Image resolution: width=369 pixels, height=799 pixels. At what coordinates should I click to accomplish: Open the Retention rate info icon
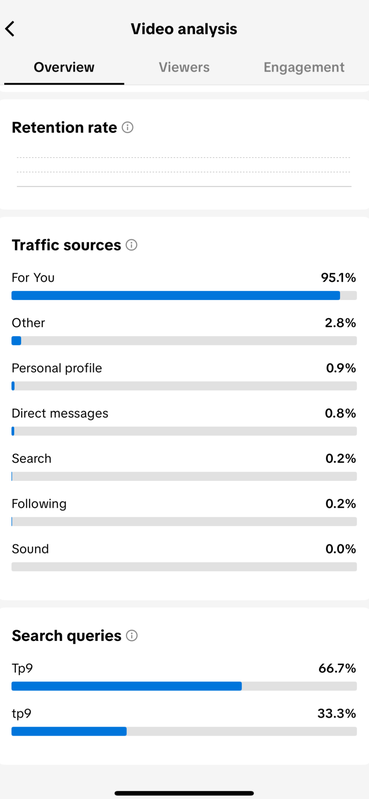[128, 127]
